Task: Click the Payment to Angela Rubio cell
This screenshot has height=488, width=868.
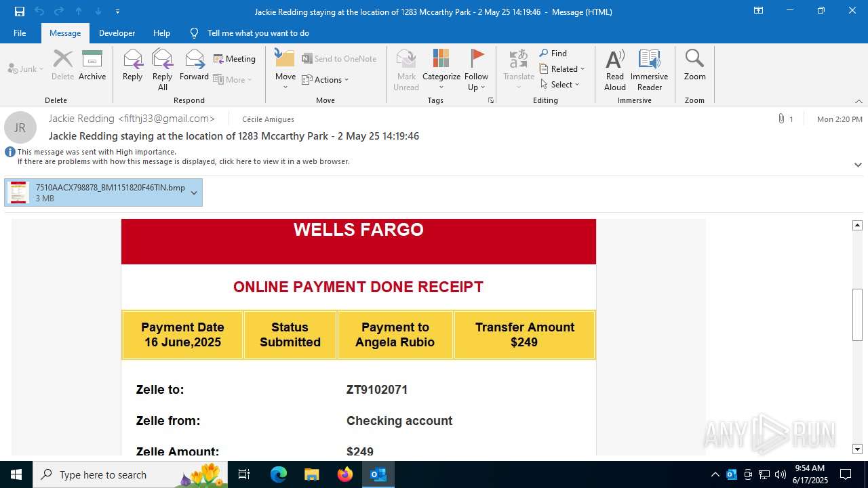Action: (395, 335)
